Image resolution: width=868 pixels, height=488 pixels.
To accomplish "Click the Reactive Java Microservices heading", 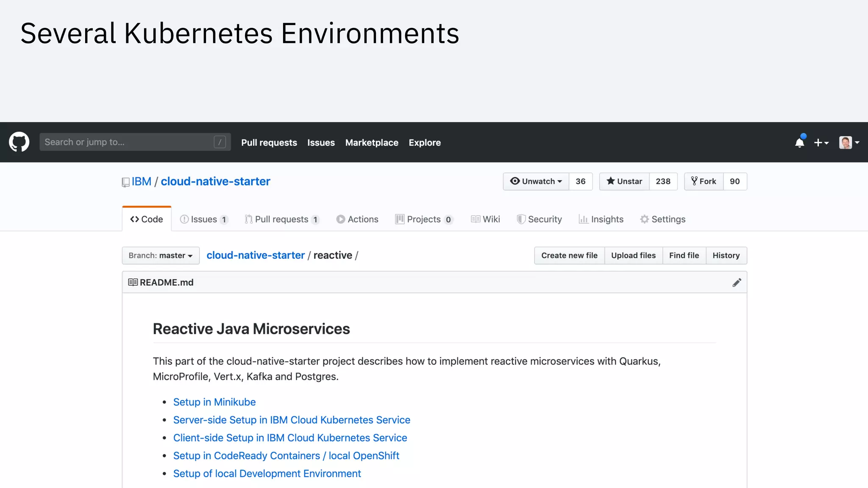I will tap(251, 329).
